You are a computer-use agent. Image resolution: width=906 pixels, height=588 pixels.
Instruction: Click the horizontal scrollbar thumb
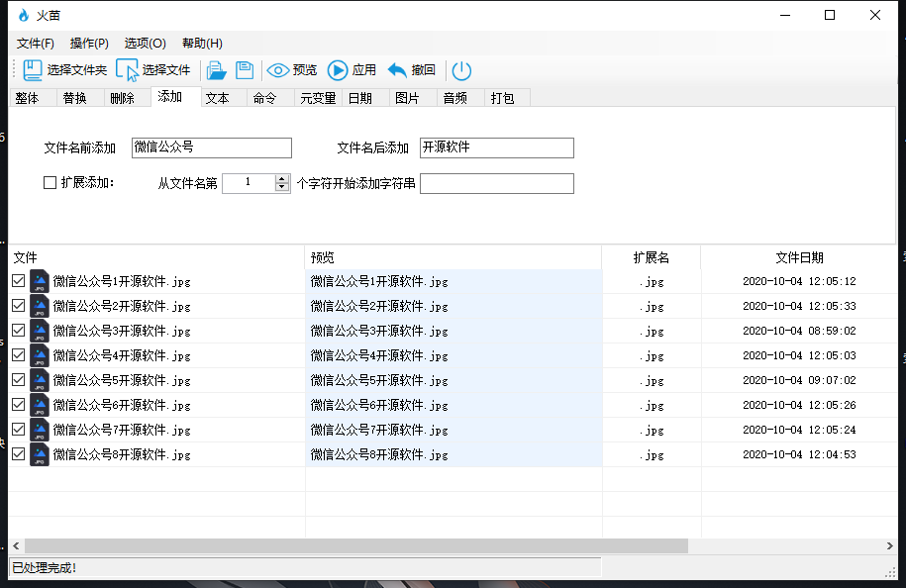tap(355, 545)
